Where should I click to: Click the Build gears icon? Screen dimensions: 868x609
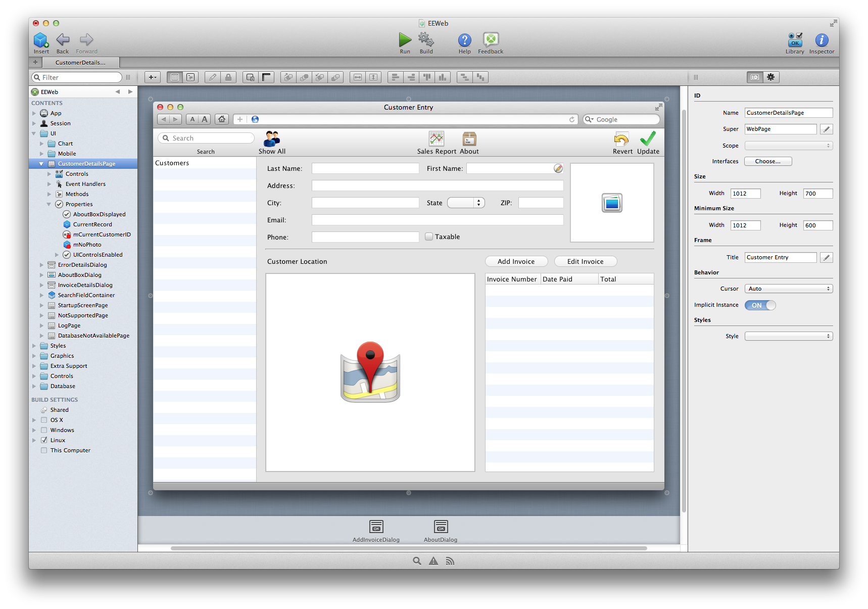tap(426, 39)
